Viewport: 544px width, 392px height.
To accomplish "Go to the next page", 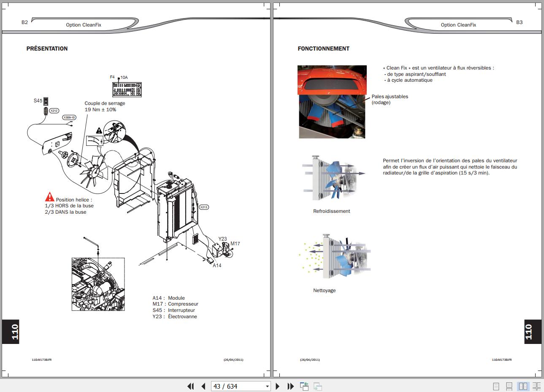I will click(x=278, y=386).
